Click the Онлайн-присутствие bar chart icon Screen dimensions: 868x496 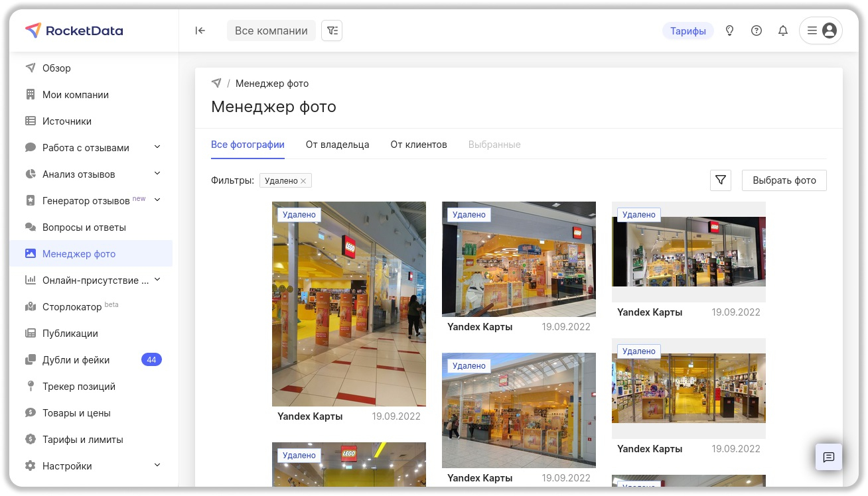31,280
